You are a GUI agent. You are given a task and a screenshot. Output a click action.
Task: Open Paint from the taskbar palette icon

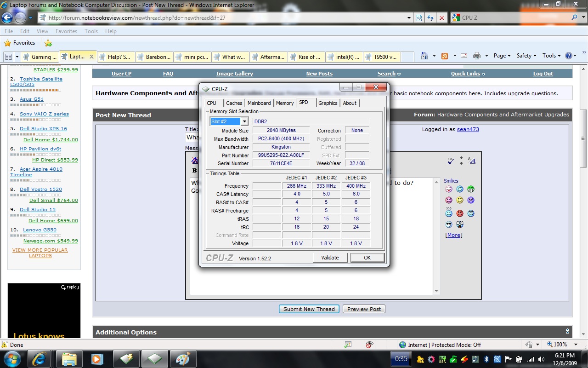click(x=183, y=358)
